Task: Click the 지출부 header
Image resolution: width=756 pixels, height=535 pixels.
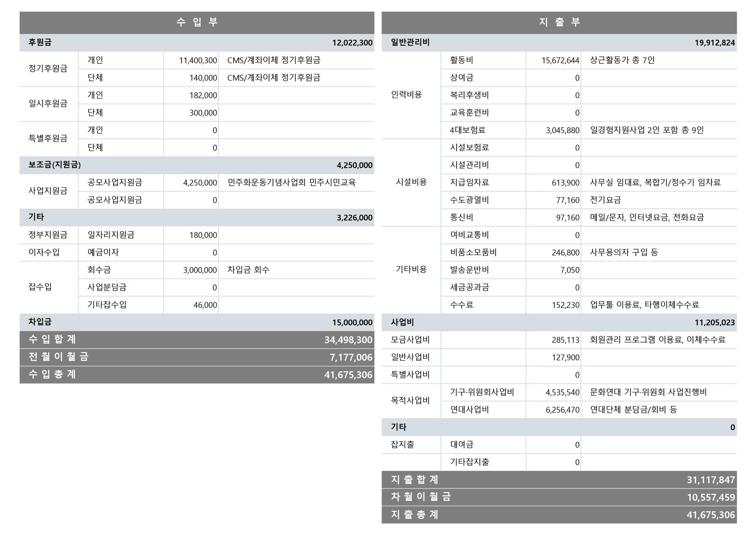Action: coord(559,22)
